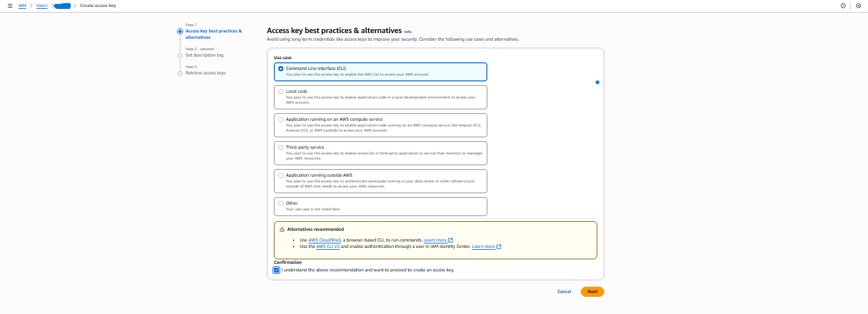Click the Info link beside the page heading
868x314 pixels.
tap(408, 31)
